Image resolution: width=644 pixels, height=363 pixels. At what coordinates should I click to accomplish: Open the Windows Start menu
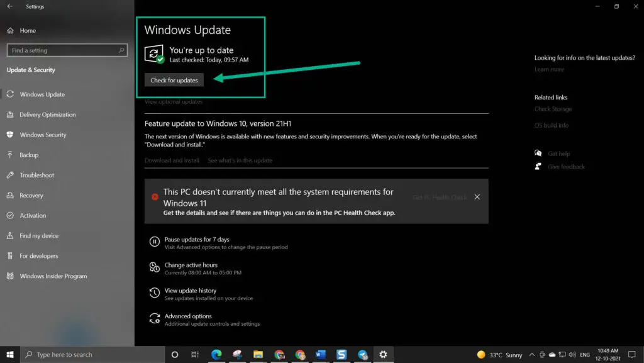10,354
